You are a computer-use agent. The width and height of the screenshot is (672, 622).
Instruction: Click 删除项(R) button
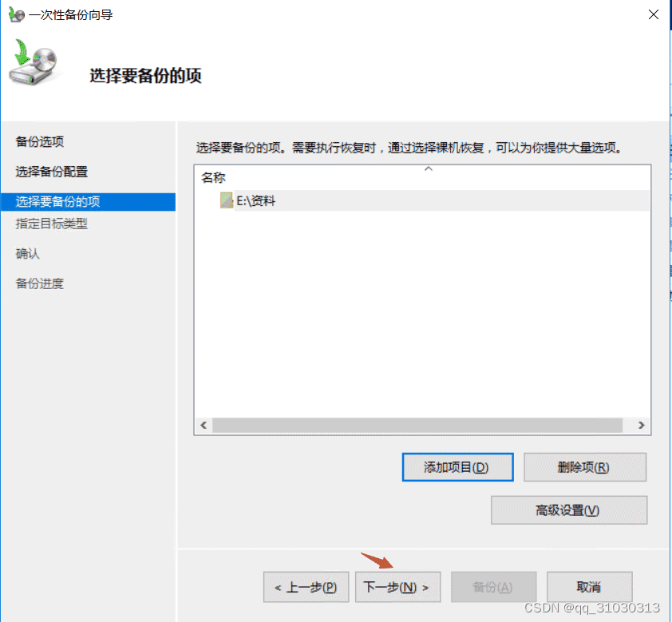pos(585,467)
